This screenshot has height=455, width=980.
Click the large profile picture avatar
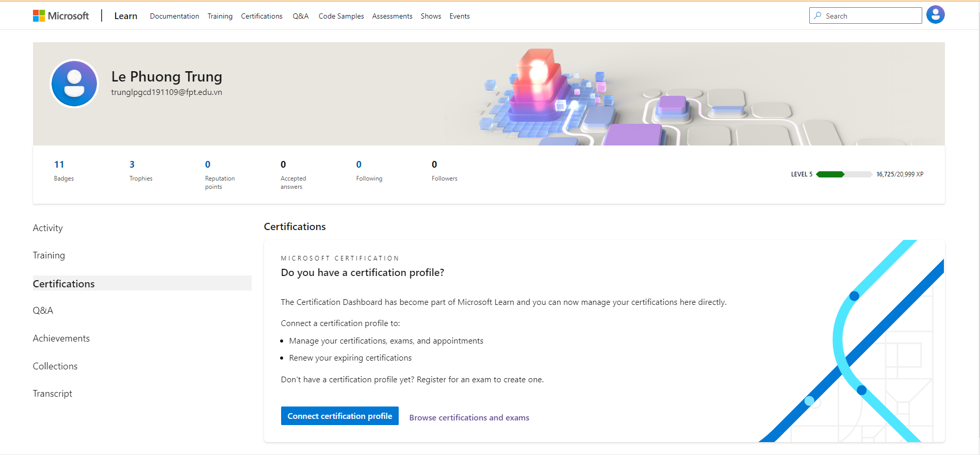pyautogui.click(x=74, y=84)
